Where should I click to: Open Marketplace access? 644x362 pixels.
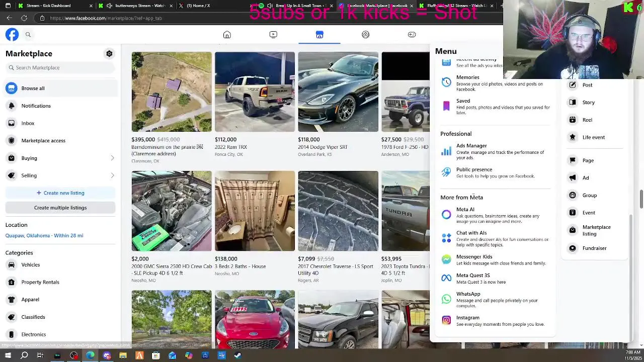coord(60,140)
